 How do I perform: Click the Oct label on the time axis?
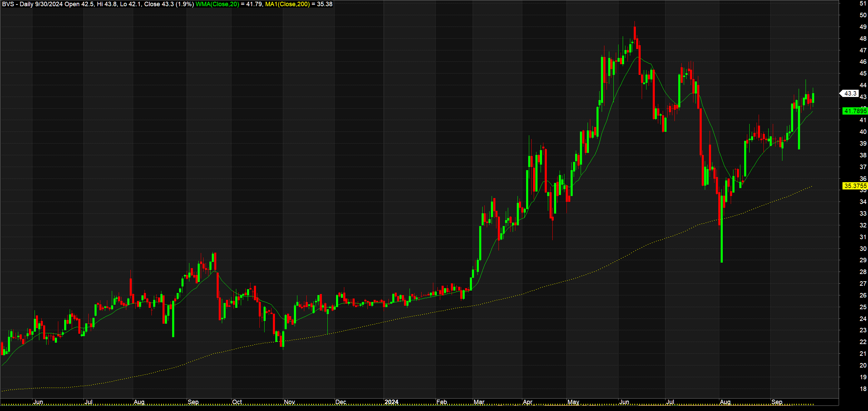pos(237,402)
